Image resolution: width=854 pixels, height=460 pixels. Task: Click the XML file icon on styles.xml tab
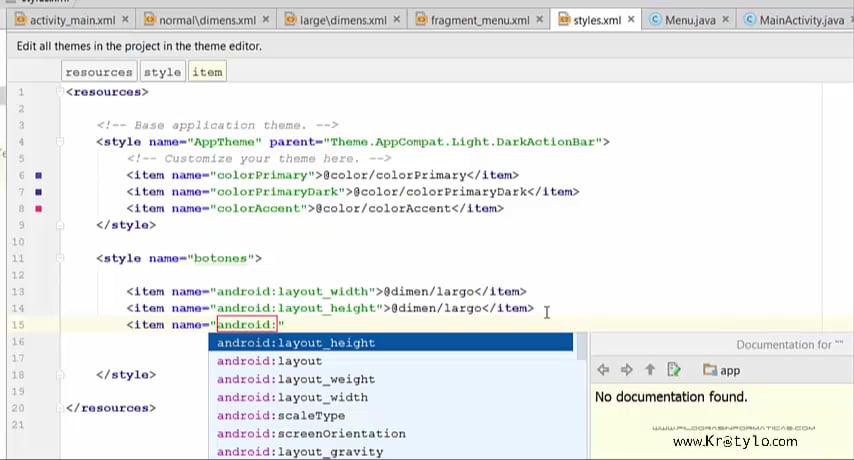pyautogui.click(x=564, y=20)
